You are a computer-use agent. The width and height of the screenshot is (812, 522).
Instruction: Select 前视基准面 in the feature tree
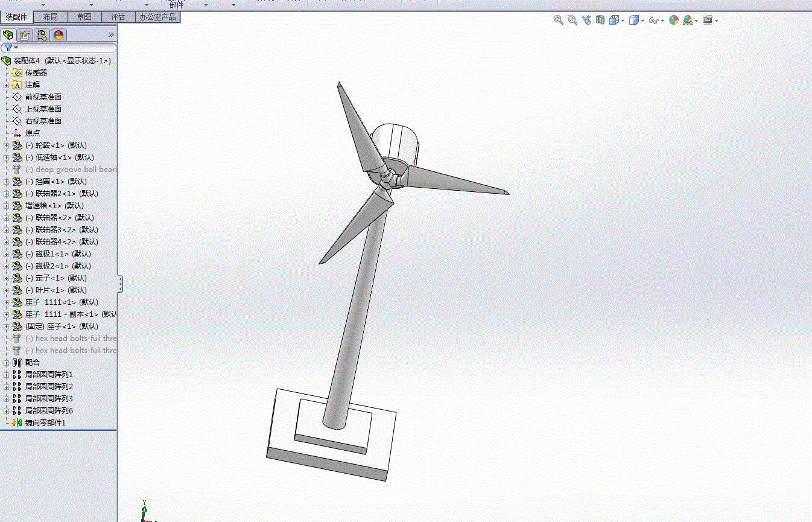coord(43,97)
